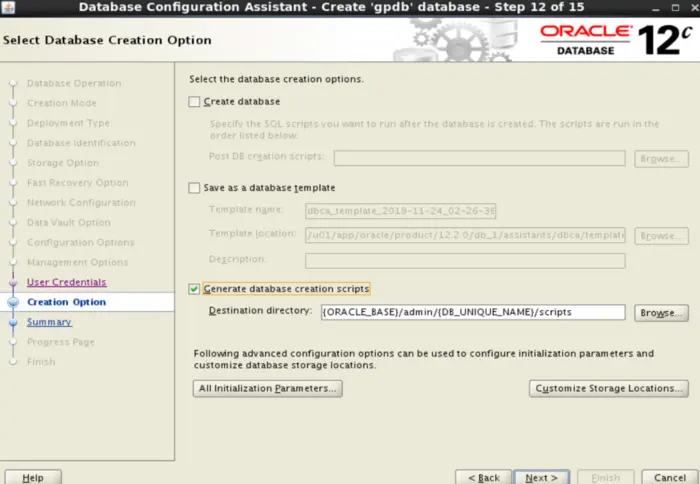Image resolution: width=700 pixels, height=484 pixels.
Task: Click Configuration Options step text
Action: click(81, 242)
